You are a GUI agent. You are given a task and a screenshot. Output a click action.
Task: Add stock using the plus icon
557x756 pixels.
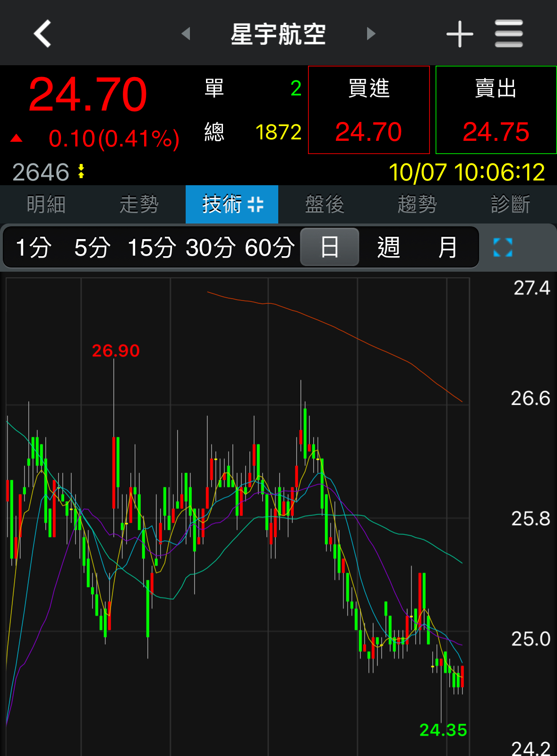click(x=460, y=34)
